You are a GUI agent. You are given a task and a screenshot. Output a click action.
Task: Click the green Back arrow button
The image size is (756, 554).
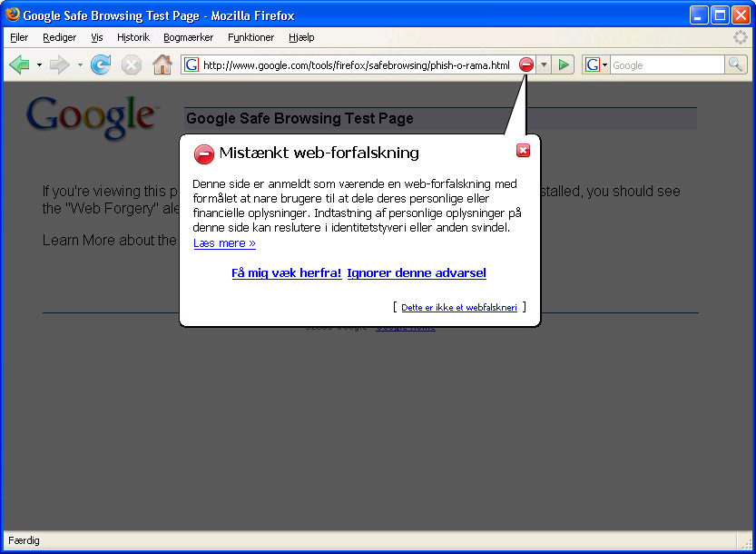(x=20, y=64)
